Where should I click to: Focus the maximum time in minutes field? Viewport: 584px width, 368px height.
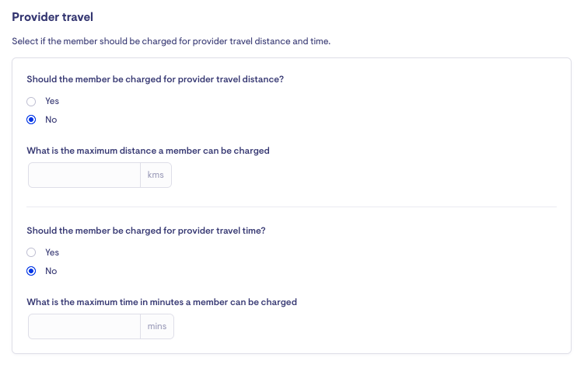click(85, 326)
